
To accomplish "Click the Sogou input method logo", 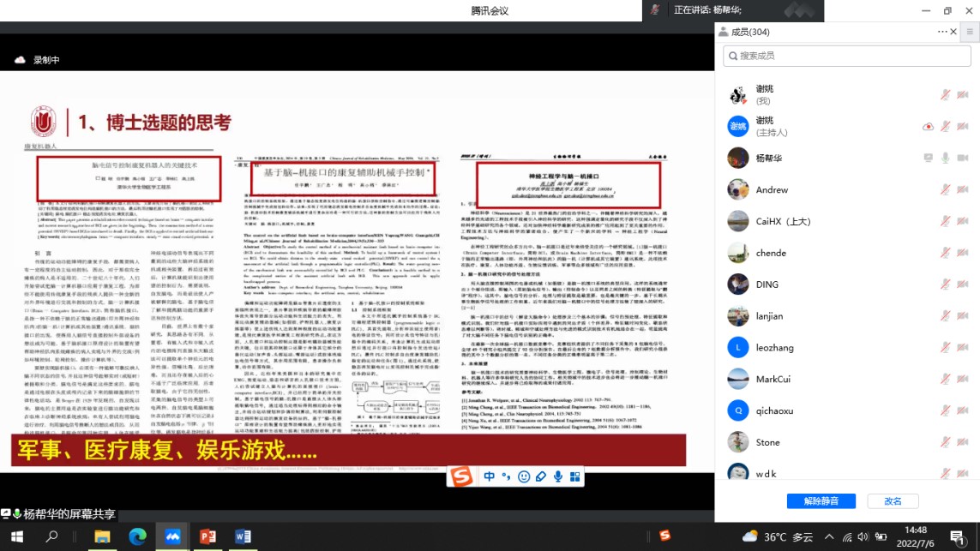I will tap(462, 476).
